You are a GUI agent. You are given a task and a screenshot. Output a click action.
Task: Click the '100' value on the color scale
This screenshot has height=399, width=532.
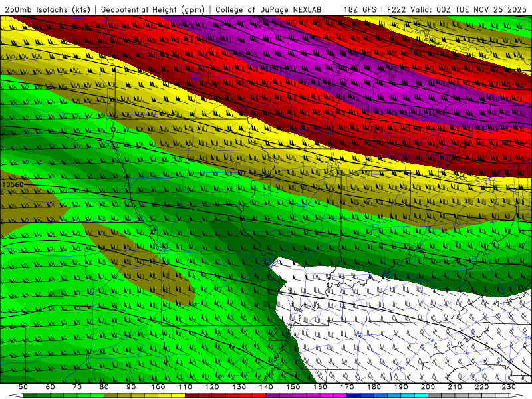[158, 387]
